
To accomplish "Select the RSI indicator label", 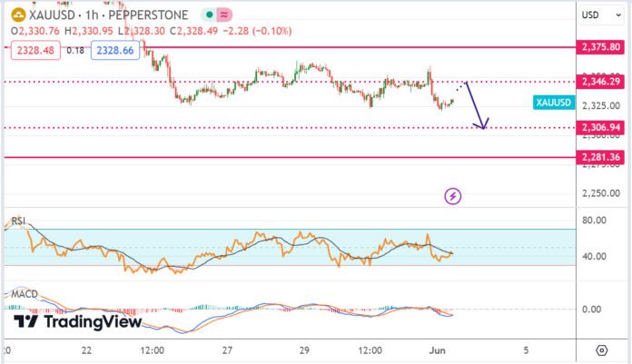I will 17,222.
